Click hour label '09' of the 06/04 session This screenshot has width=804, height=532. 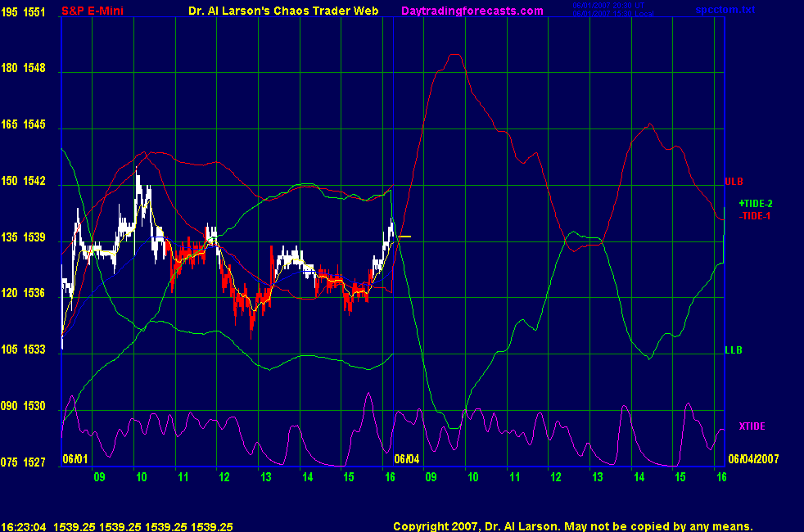coord(431,477)
